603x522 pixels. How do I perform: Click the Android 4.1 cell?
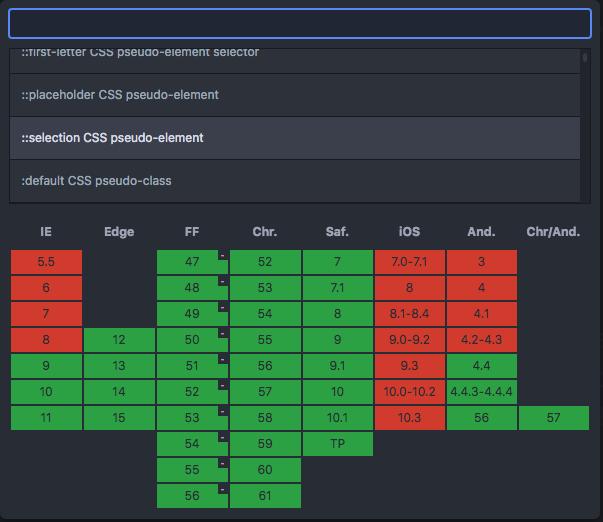[482, 314]
